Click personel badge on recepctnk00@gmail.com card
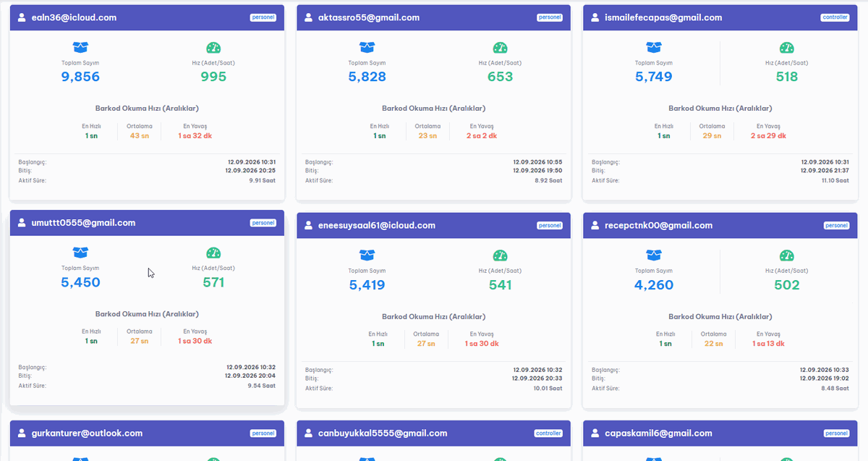The width and height of the screenshot is (868, 461). 836,225
